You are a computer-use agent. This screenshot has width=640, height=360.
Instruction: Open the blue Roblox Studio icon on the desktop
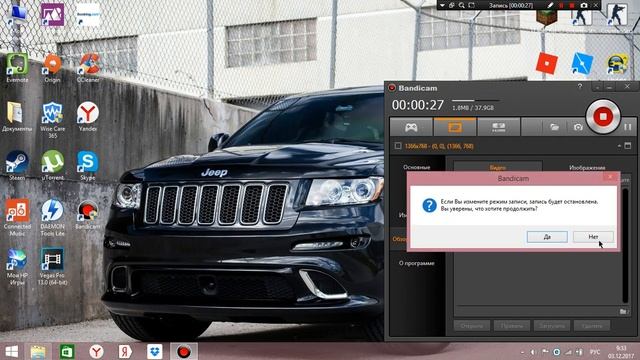582,64
